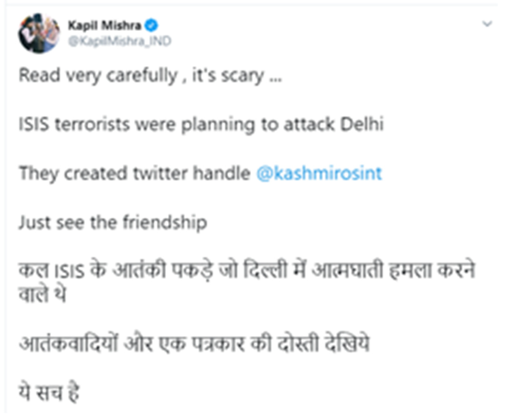Click the word "scary" in the first line

pyautogui.click(x=242, y=75)
